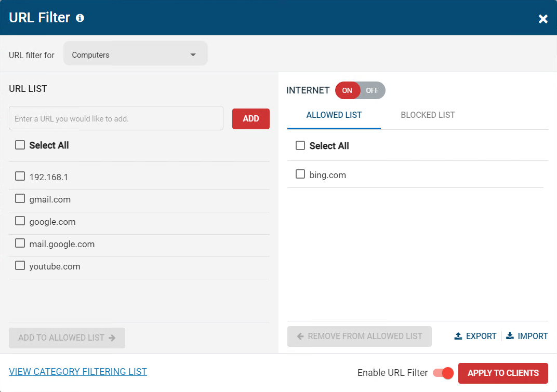557x392 pixels.
Task: Click the google.com entry text
Action: click(x=52, y=222)
